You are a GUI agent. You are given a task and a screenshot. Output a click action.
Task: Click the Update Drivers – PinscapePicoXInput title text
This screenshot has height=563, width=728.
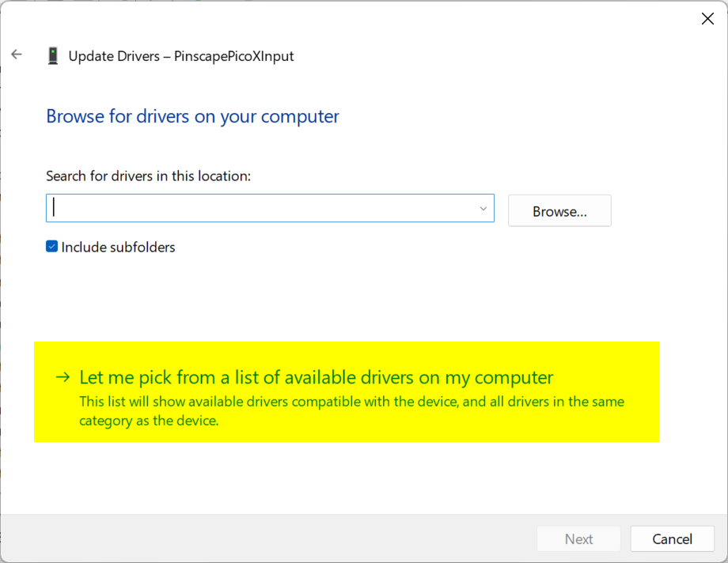click(181, 56)
